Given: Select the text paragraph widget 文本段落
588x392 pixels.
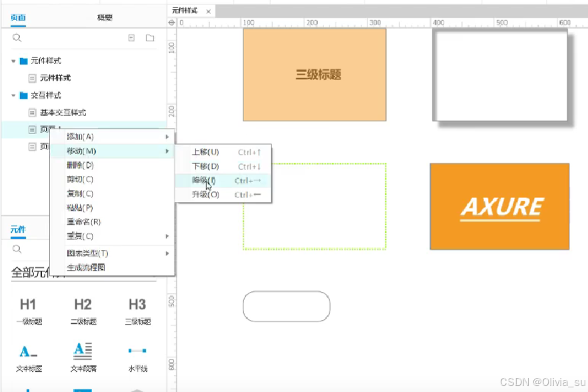Looking at the screenshot, I should pos(83,357).
